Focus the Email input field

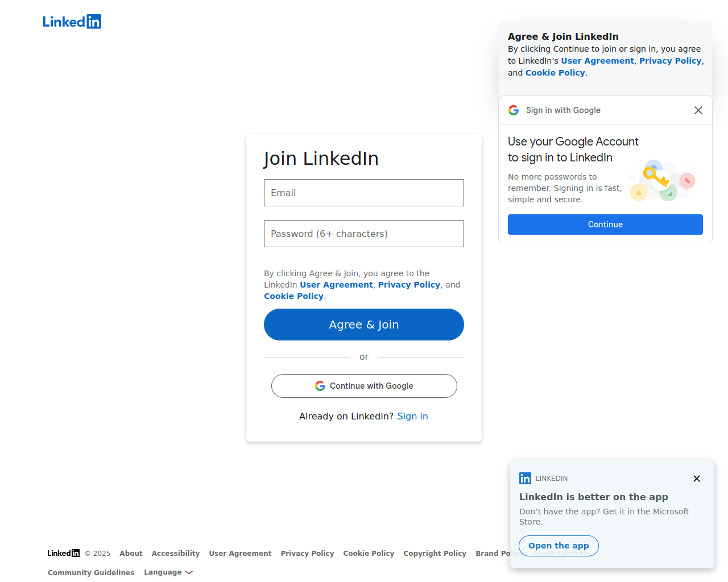coord(364,193)
